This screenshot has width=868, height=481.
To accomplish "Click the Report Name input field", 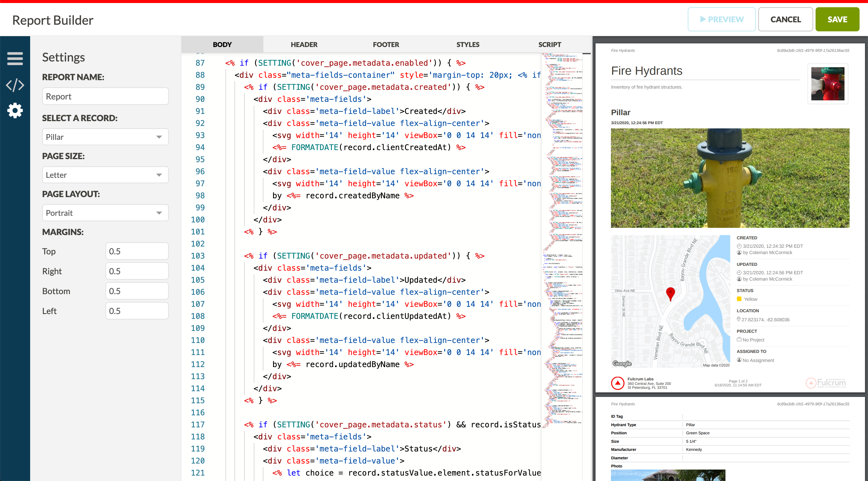I will (x=105, y=96).
